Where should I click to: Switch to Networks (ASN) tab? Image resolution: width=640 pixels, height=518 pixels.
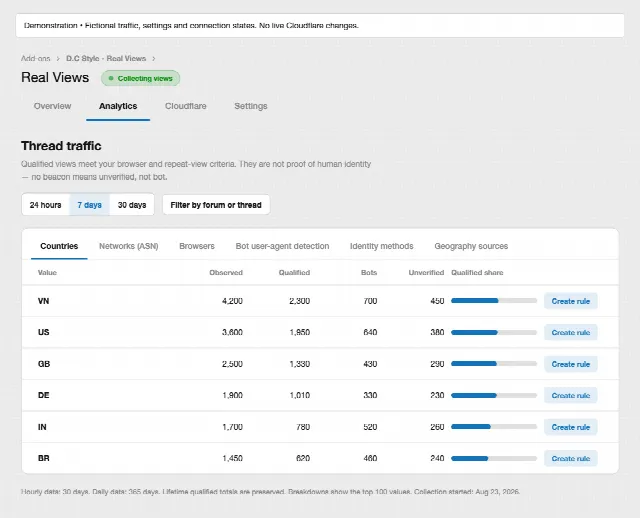[129, 246]
